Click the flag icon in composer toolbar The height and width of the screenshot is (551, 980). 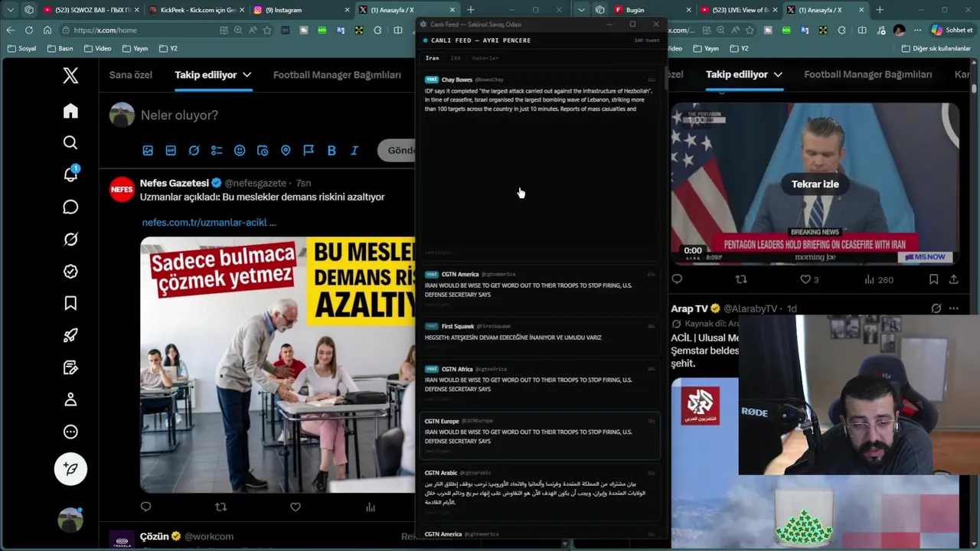click(x=309, y=151)
